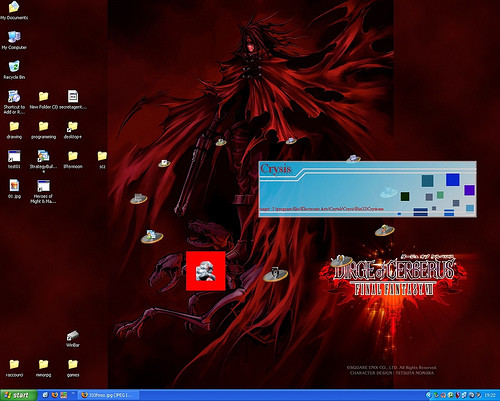Image resolution: width=500 pixels, height=401 pixels.
Task: Expand hidden system tray icons arrow
Action: pyautogui.click(x=429, y=395)
